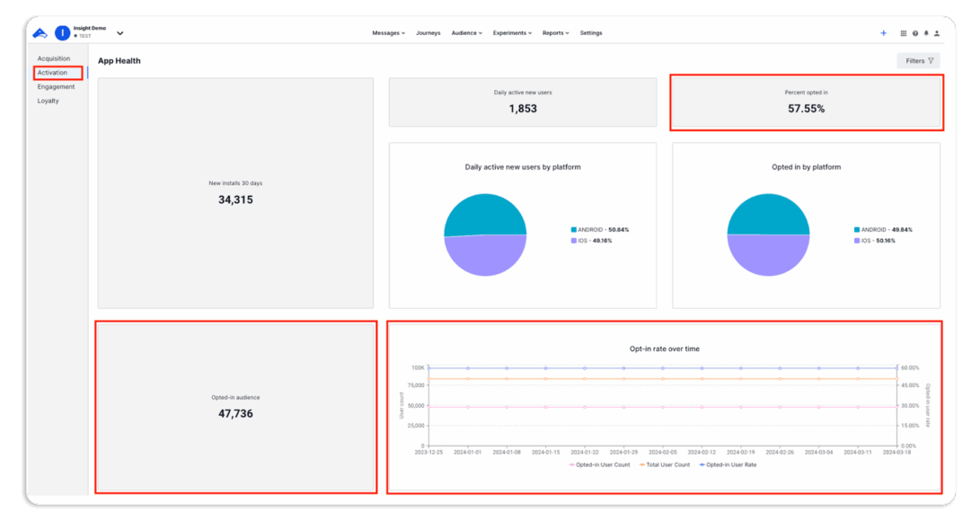The width and height of the screenshot is (980, 521).
Task: Go to Settings in the top navigation
Action: click(591, 33)
